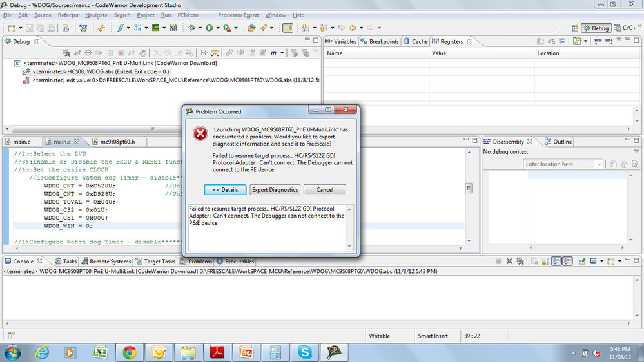Open the Registers layout dropdown arrow
Viewport: 644px width, 362px height.
coord(586,41)
